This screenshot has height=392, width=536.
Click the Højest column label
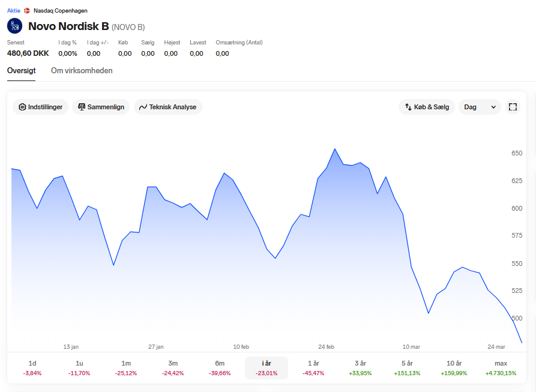[x=172, y=43]
